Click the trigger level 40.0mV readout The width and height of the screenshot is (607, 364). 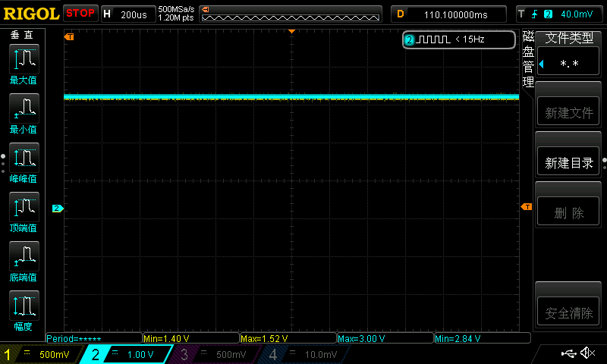pyautogui.click(x=577, y=14)
